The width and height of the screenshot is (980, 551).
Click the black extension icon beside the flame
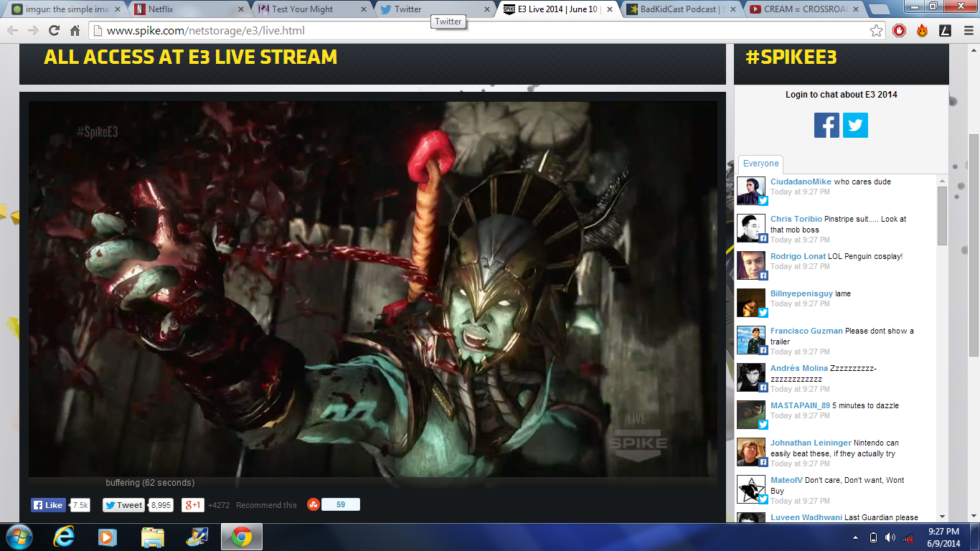pyautogui.click(x=945, y=31)
